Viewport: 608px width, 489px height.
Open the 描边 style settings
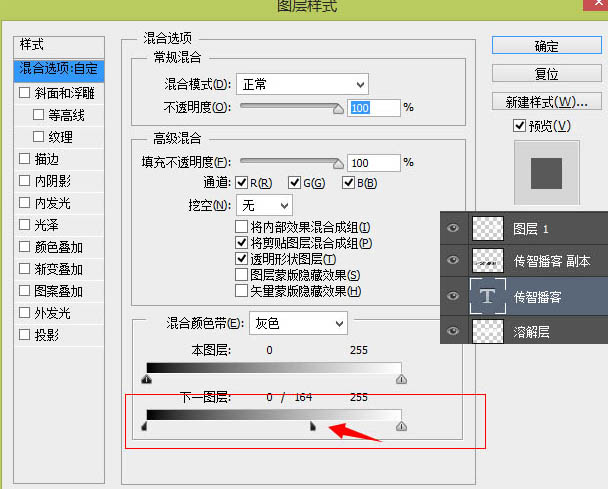[x=47, y=159]
